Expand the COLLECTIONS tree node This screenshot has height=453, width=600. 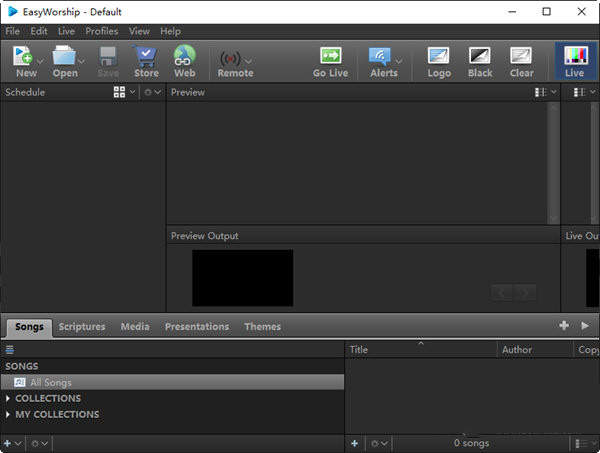(8, 398)
